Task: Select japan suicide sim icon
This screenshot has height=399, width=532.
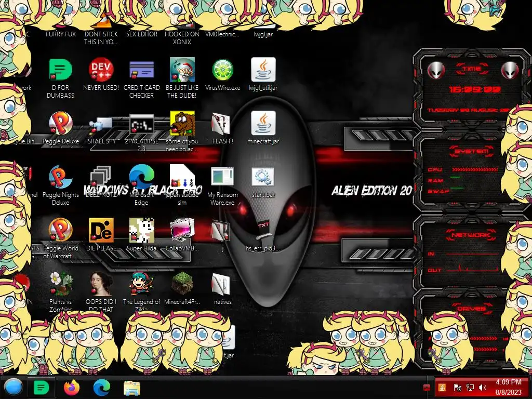Action: (182, 177)
